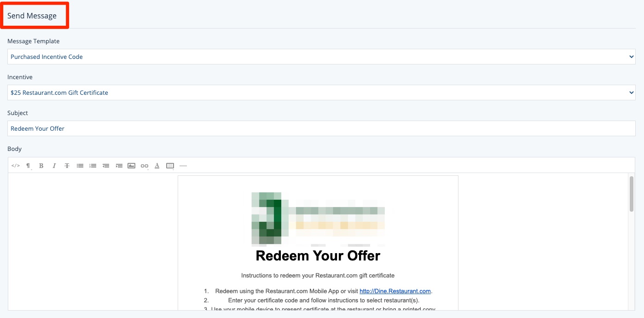
Task: Insert an image into the body
Action: (132, 166)
